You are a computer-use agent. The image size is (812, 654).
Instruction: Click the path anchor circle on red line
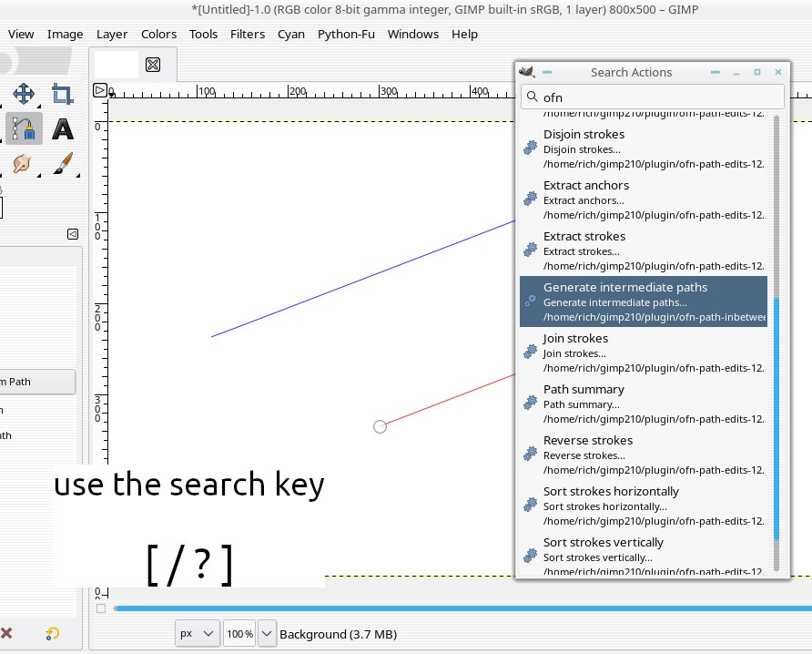point(381,426)
